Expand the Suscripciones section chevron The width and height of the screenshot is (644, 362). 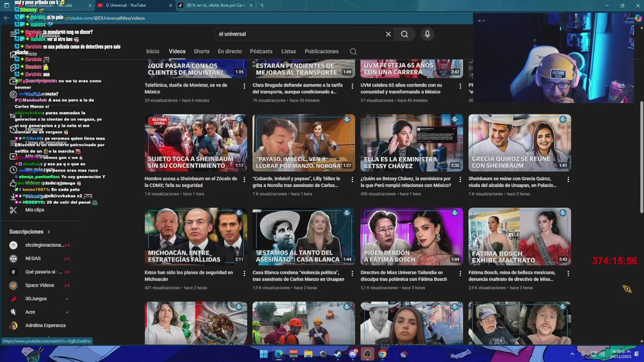pyautogui.click(x=49, y=232)
